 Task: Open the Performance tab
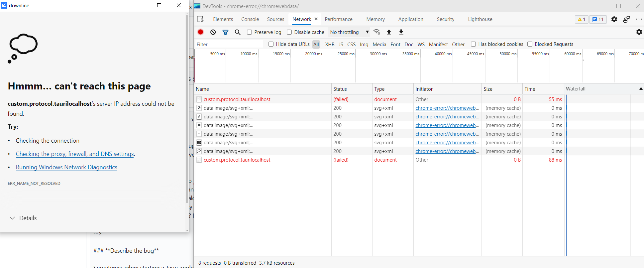coord(339,19)
